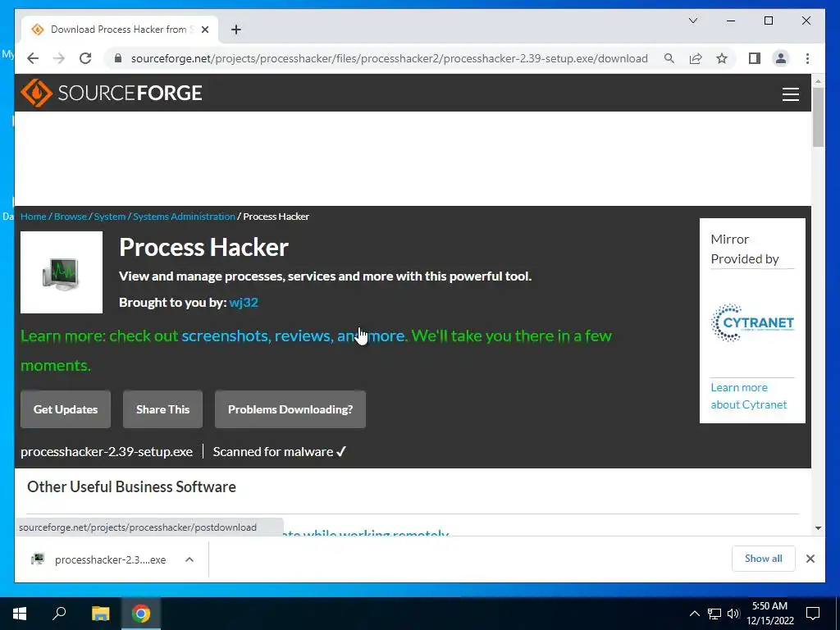Open File Explorer from taskbar
The height and width of the screenshot is (630, 840).
pyautogui.click(x=100, y=614)
